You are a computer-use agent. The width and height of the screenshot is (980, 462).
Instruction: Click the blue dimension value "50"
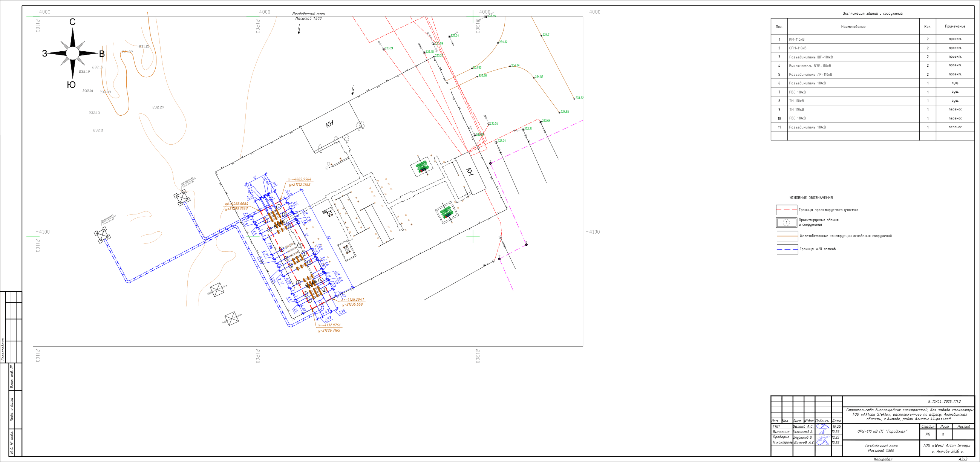329,238
